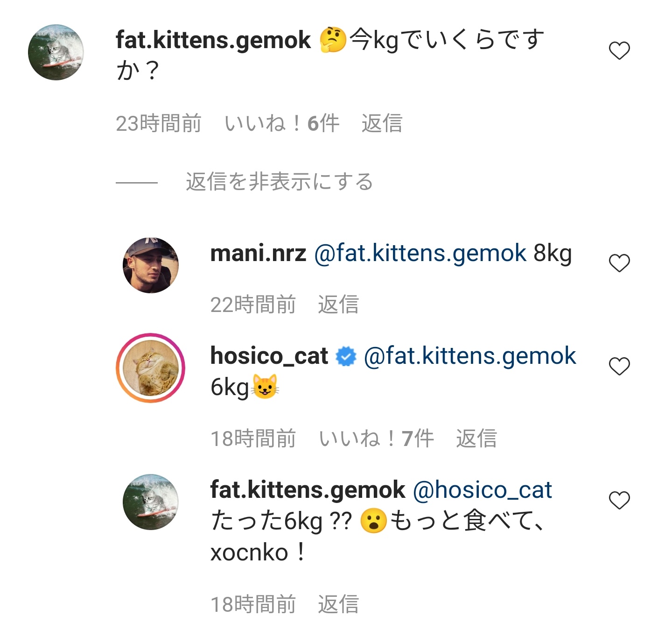Open fat.kittens.gemok avatar on bottom reply
The height and width of the screenshot is (630, 672).
(x=150, y=502)
